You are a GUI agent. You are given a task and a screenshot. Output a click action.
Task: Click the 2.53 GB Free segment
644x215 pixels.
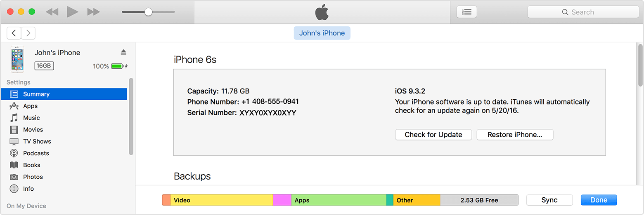(479, 200)
